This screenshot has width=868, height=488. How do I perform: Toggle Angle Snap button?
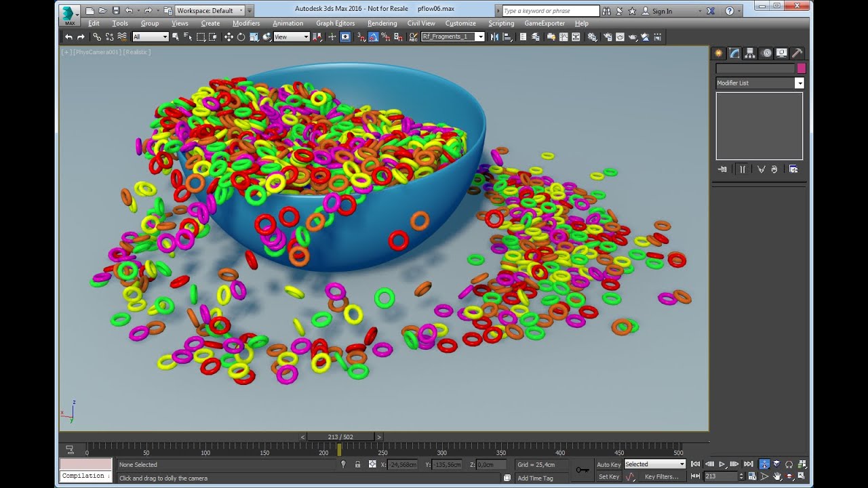click(x=373, y=37)
